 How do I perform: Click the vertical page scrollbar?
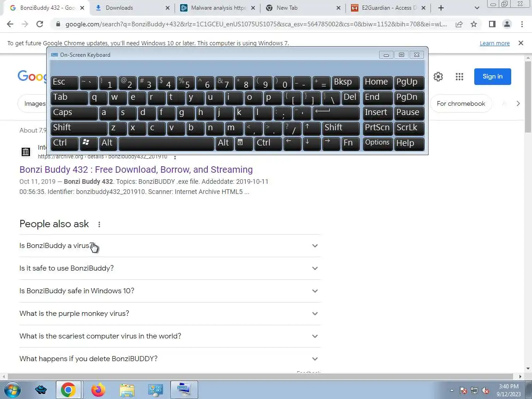coord(527,97)
